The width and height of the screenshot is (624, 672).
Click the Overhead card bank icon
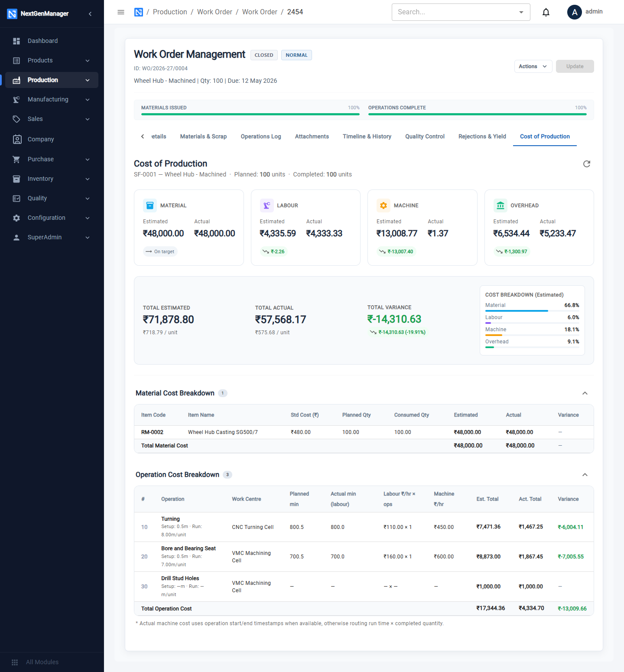tap(500, 206)
